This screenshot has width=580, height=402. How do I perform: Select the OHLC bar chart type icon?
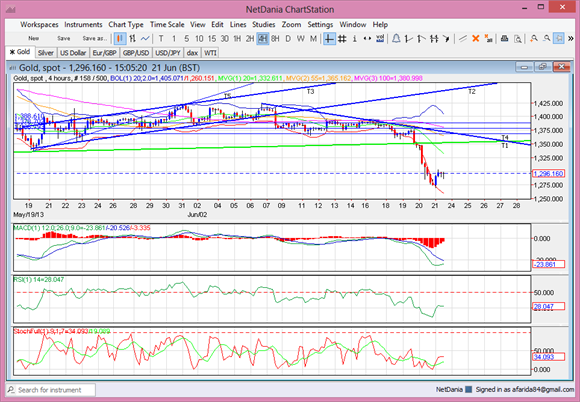(132, 38)
